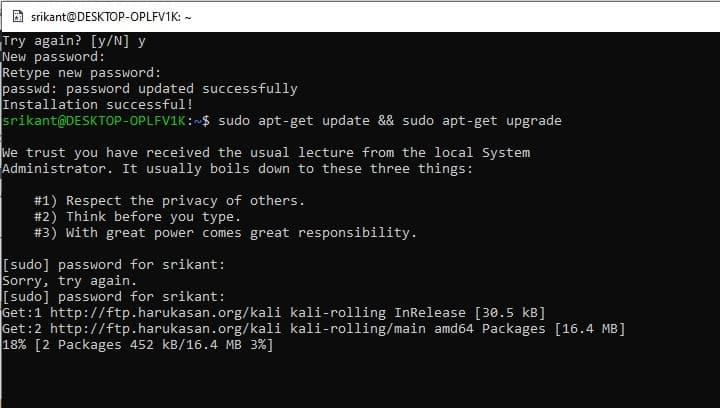Click the green srikant@DESKTOP-OPLFV1K shell prompt
Image resolution: width=720 pixels, height=408 pixels.
(x=96, y=121)
